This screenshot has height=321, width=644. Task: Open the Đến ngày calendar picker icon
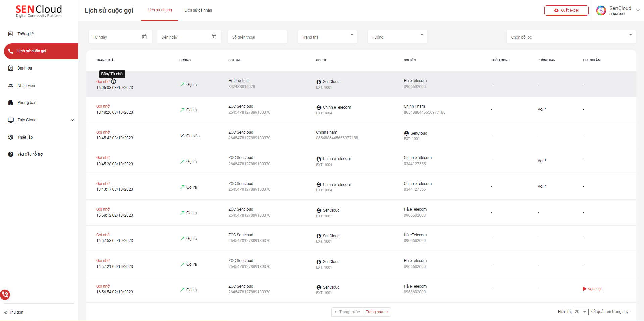pos(214,37)
